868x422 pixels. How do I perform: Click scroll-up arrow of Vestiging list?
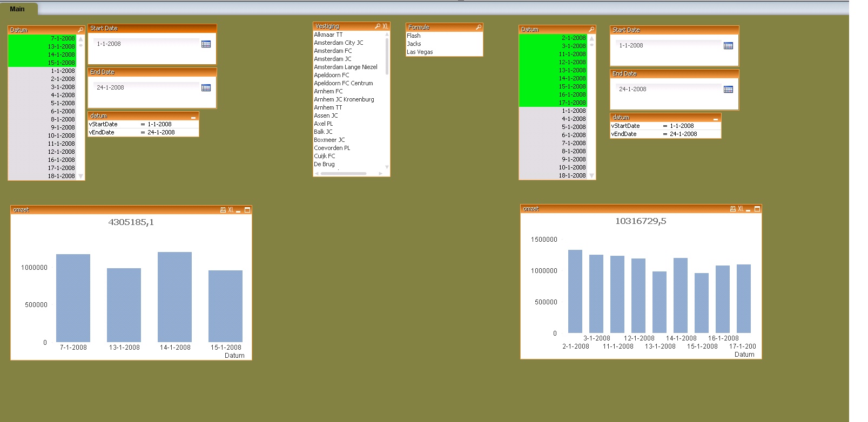(x=387, y=35)
